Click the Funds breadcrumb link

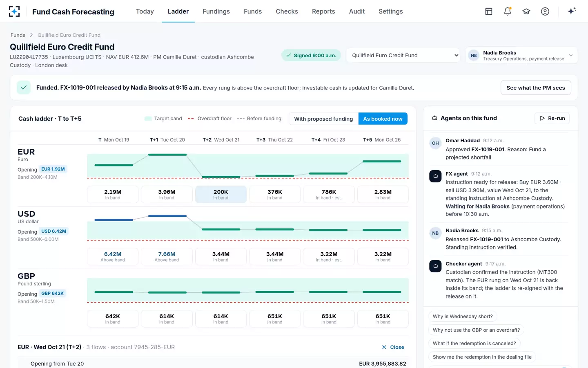click(18, 35)
